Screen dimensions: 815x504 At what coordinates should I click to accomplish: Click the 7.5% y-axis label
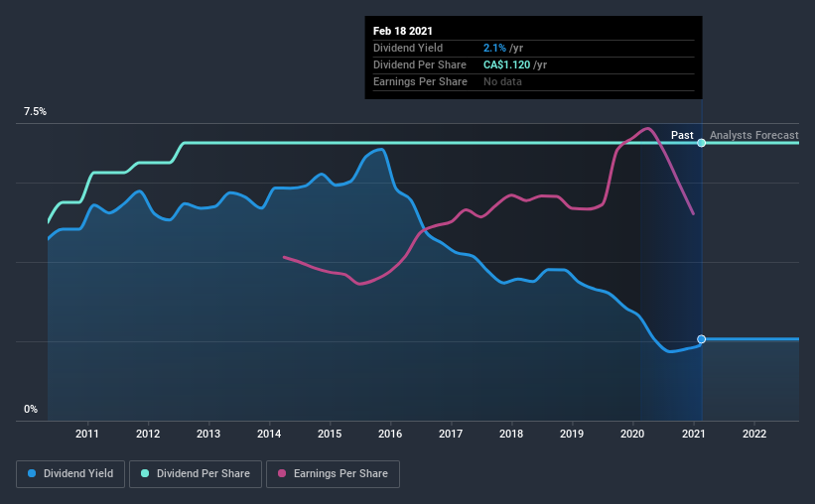point(36,112)
